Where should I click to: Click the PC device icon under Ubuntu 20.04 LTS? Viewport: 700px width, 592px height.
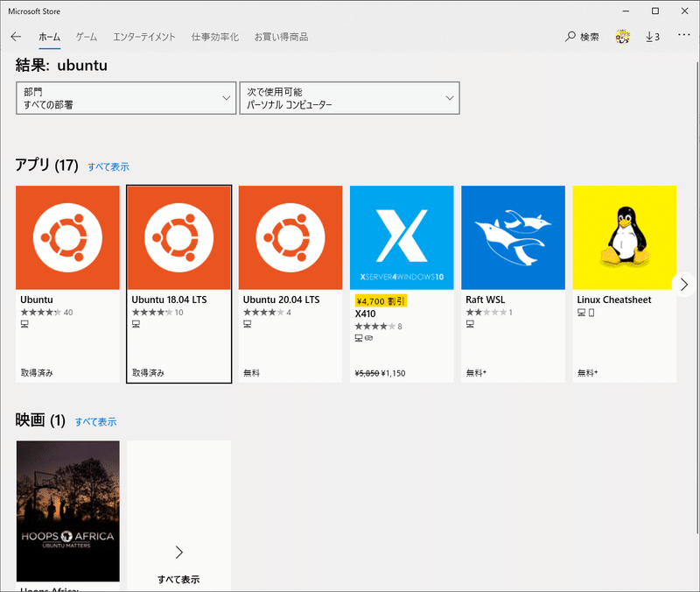(248, 324)
